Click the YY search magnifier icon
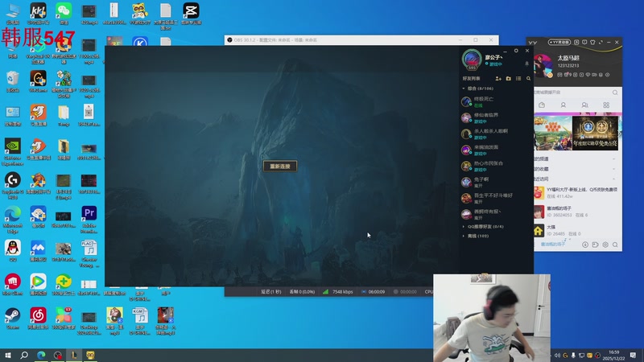The height and width of the screenshot is (362, 644). coord(615,93)
